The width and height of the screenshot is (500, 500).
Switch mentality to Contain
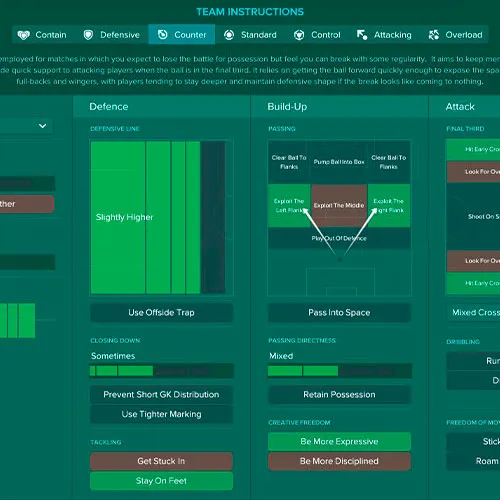(42, 35)
